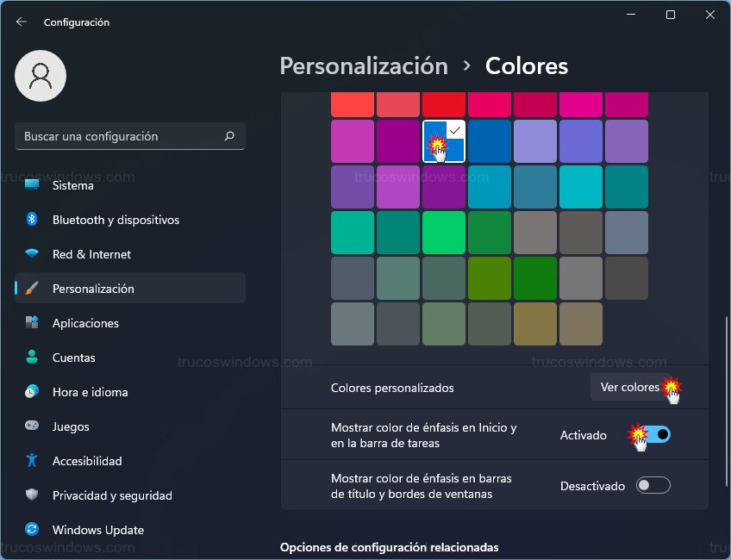The height and width of the screenshot is (560, 731).
Task: Pick the bright green color swatch
Action: click(x=444, y=233)
